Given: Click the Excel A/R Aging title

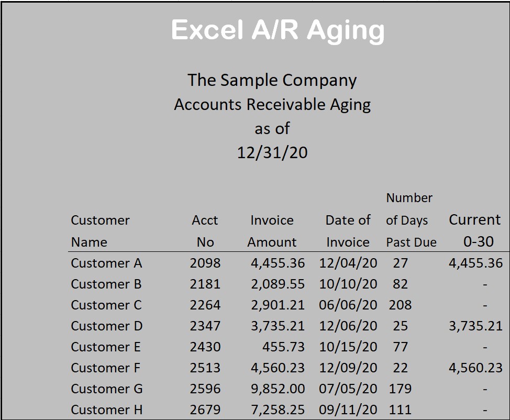Looking at the screenshot, I should 278,30.
